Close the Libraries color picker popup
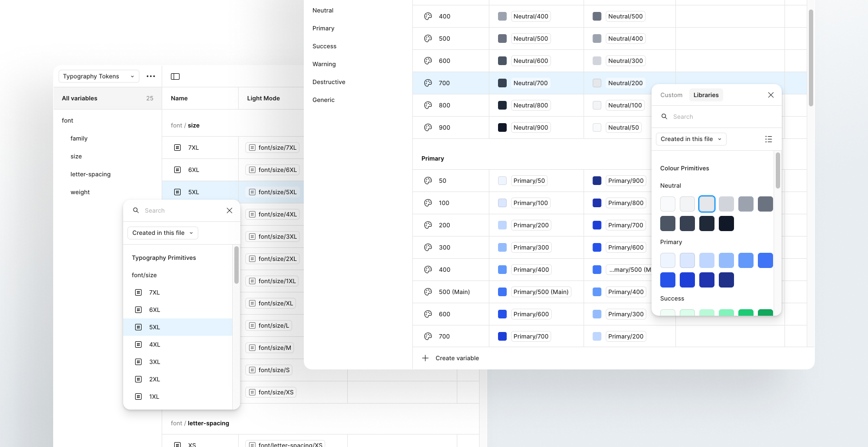 (770, 95)
